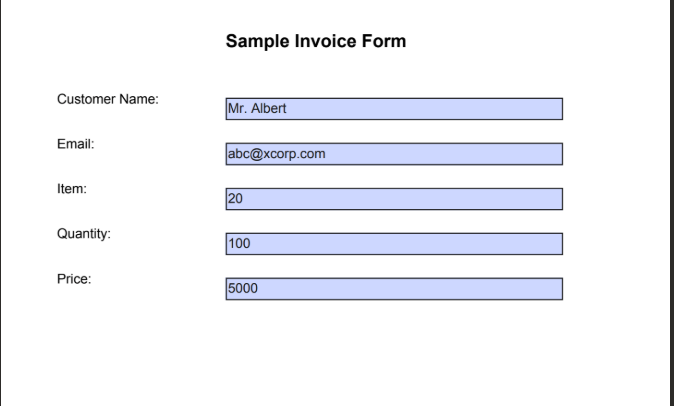Click the "Quantity:" label text
Screen dimensions: 674x406
pyautogui.click(x=83, y=234)
